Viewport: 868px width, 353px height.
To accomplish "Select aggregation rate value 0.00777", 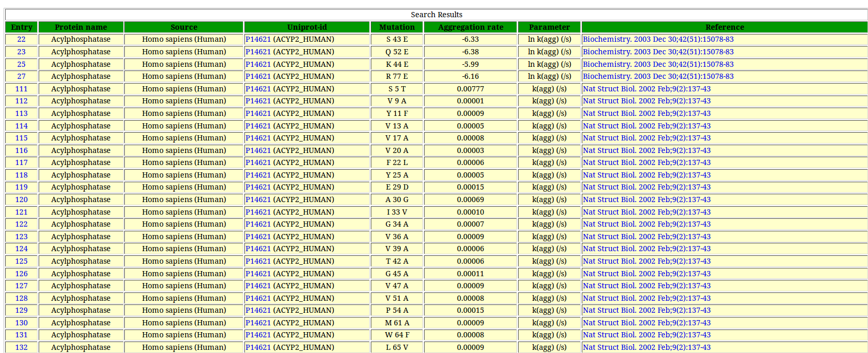I will click(x=471, y=89).
